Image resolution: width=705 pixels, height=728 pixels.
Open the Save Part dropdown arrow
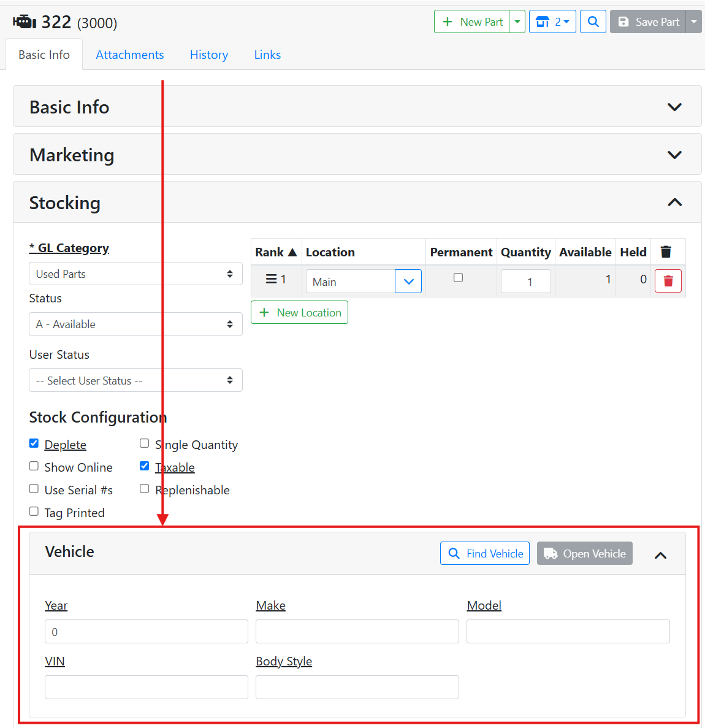point(694,22)
